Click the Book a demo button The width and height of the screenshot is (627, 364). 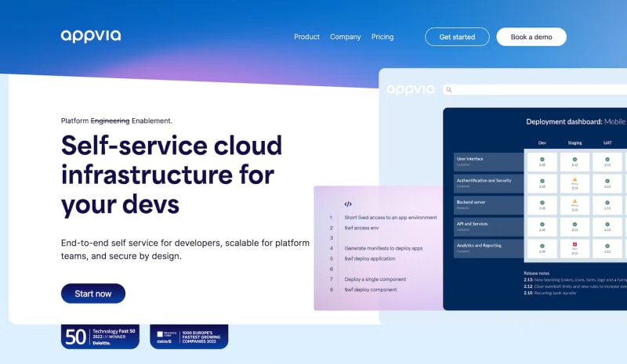click(531, 37)
